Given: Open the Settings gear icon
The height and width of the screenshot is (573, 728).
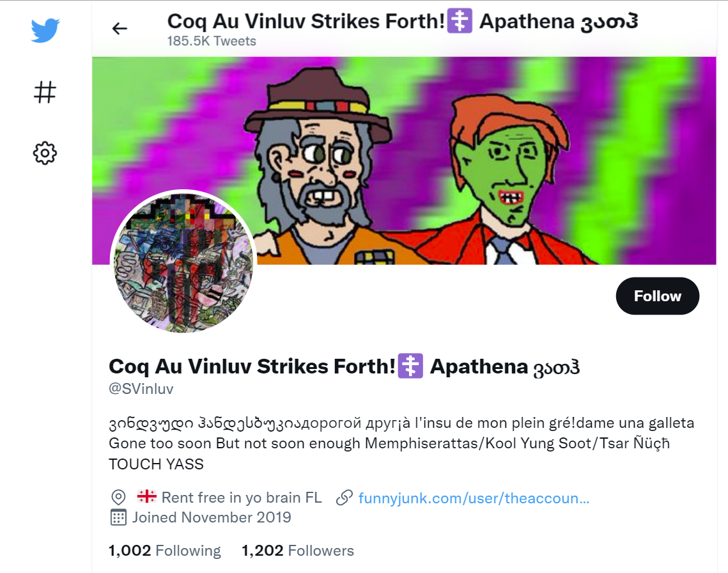Looking at the screenshot, I should click(45, 153).
